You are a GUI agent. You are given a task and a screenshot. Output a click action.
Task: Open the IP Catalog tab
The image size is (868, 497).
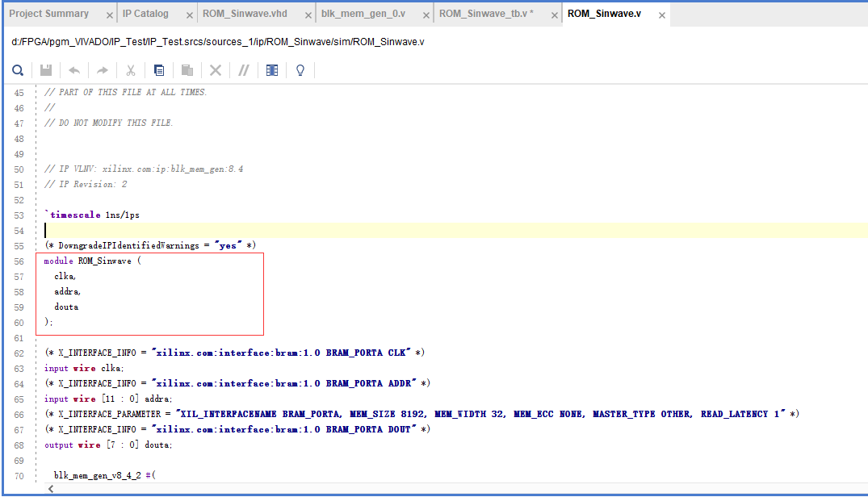pos(145,14)
